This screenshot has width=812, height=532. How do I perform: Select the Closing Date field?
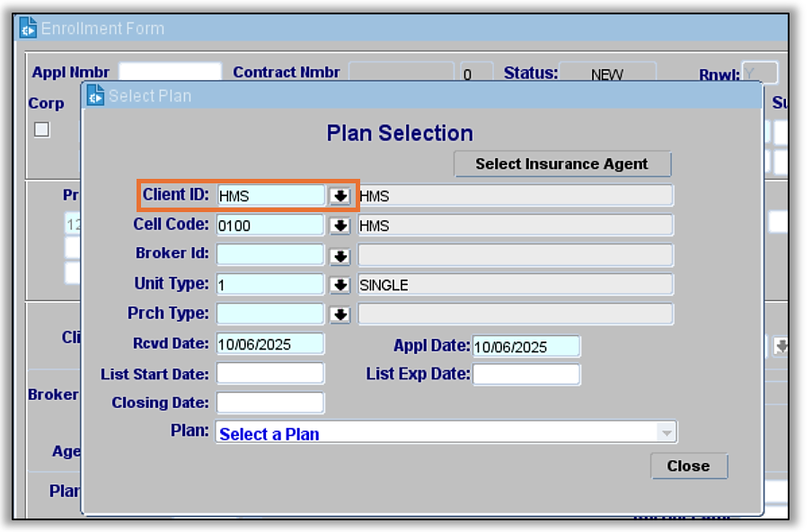pyautogui.click(x=269, y=403)
